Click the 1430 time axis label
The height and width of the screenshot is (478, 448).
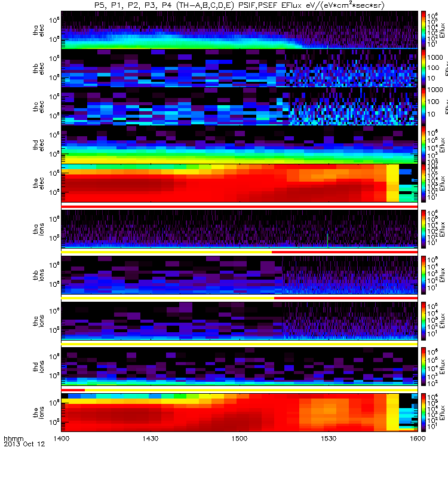151,439
